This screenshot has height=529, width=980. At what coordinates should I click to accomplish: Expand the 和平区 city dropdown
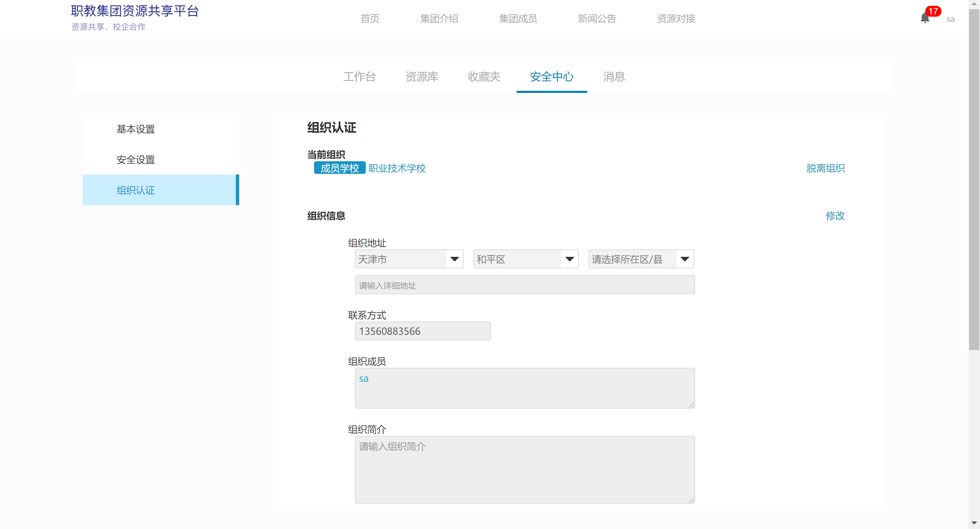[525, 259]
